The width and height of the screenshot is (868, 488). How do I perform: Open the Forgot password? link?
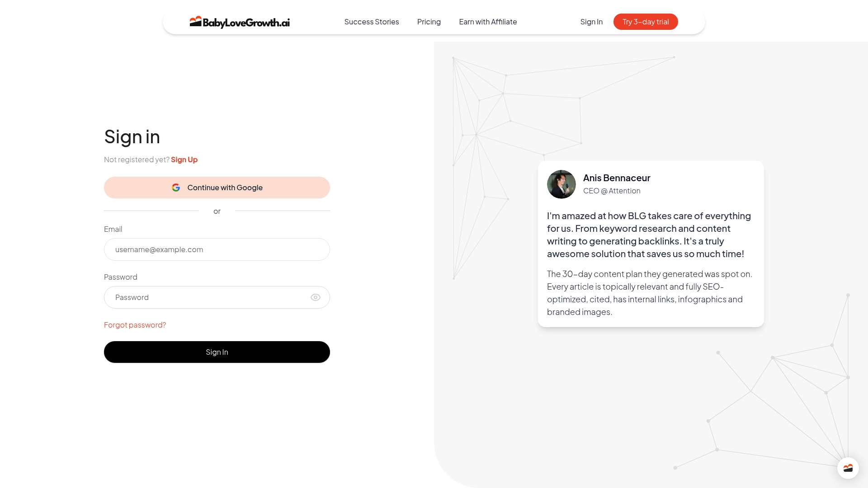[135, 325]
